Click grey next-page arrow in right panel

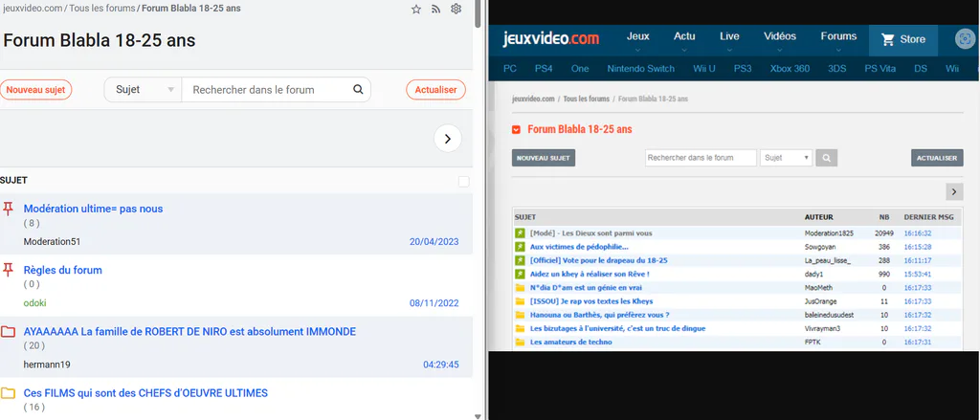[954, 192]
